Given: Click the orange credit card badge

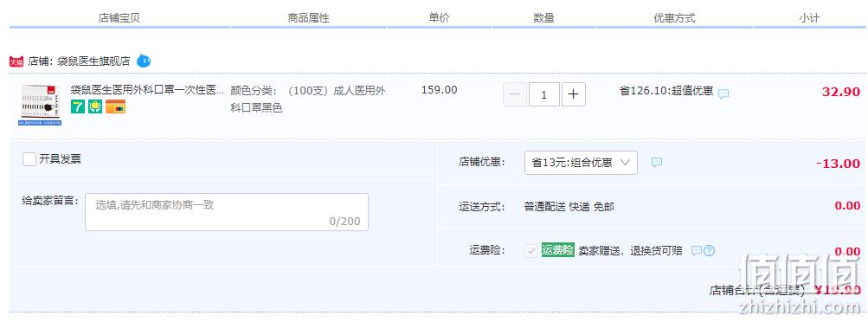Looking at the screenshot, I should pos(116,106).
